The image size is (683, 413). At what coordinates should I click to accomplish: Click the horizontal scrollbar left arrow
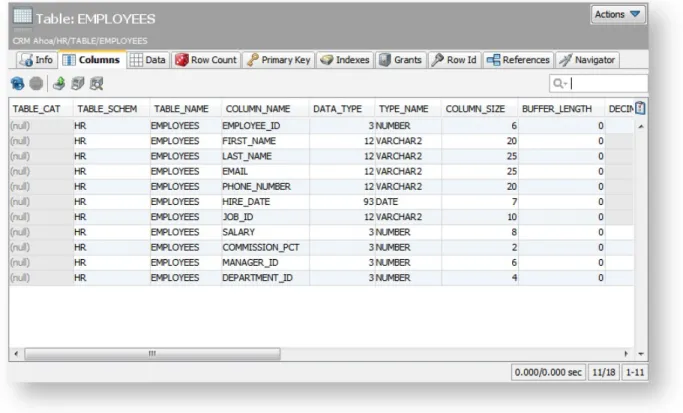[x=16, y=354]
